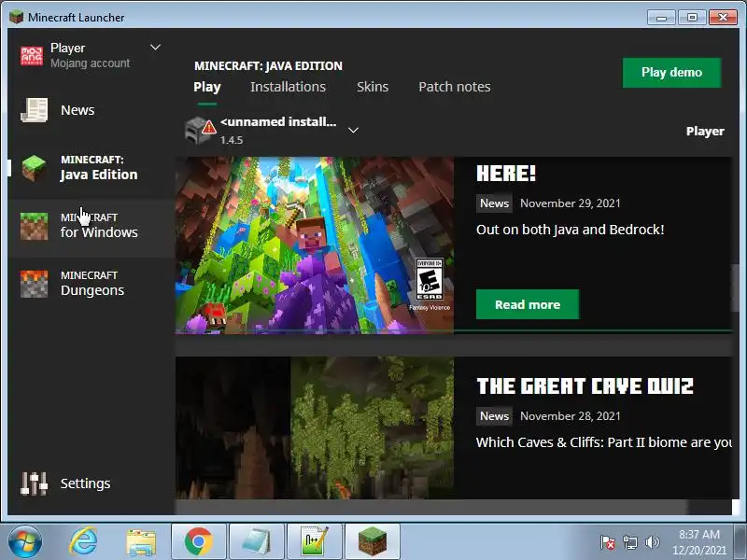Switch to the Patch notes tab

tap(455, 87)
